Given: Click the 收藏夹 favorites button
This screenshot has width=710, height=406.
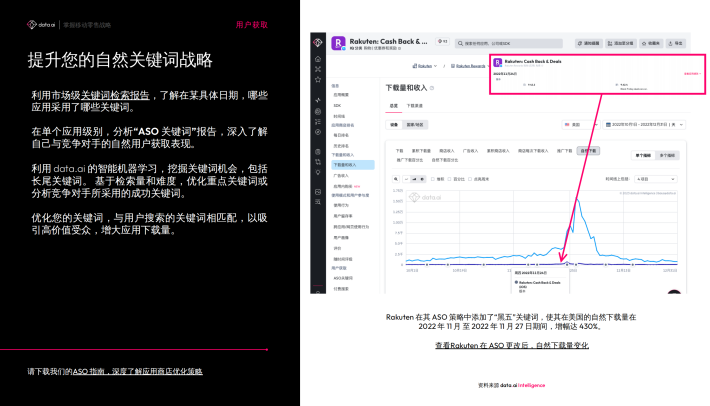Looking at the screenshot, I should [651, 43].
